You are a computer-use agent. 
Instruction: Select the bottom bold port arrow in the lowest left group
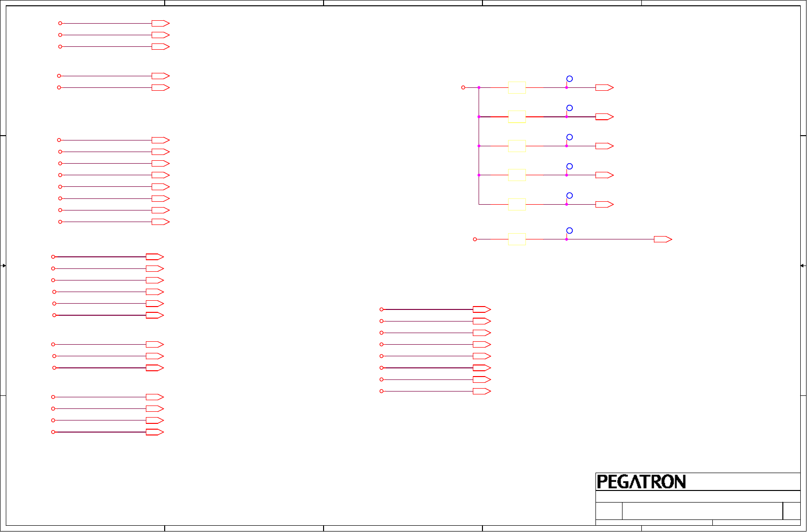click(x=155, y=432)
